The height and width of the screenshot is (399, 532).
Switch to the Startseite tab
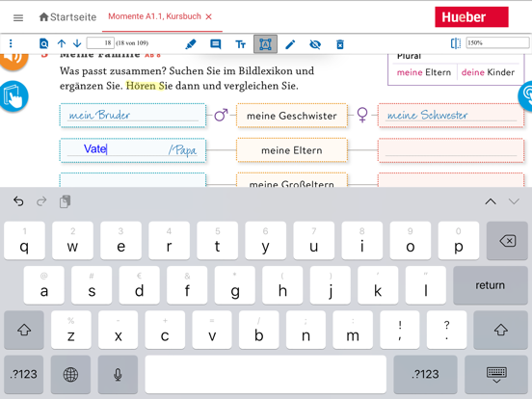point(67,17)
